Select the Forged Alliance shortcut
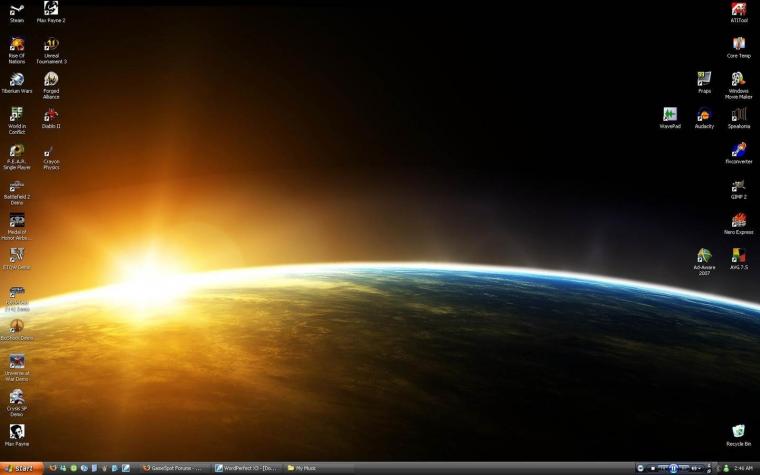The image size is (760, 475). click(51, 86)
